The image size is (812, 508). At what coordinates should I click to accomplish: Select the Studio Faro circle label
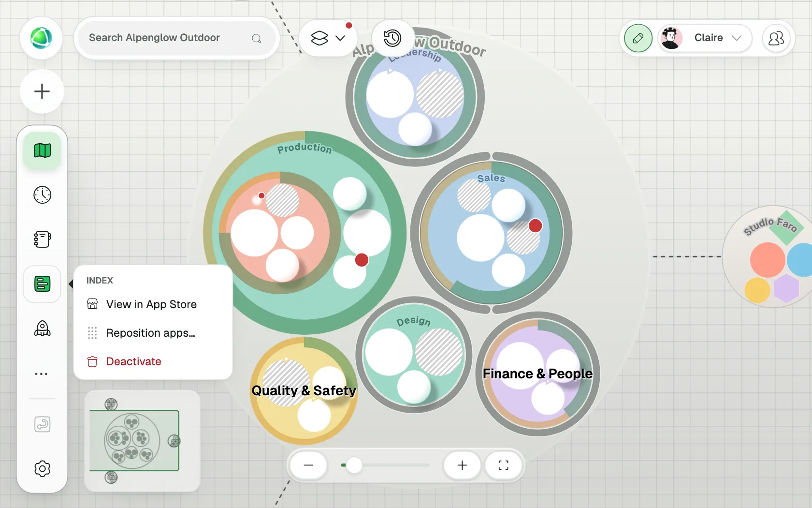pos(770,225)
